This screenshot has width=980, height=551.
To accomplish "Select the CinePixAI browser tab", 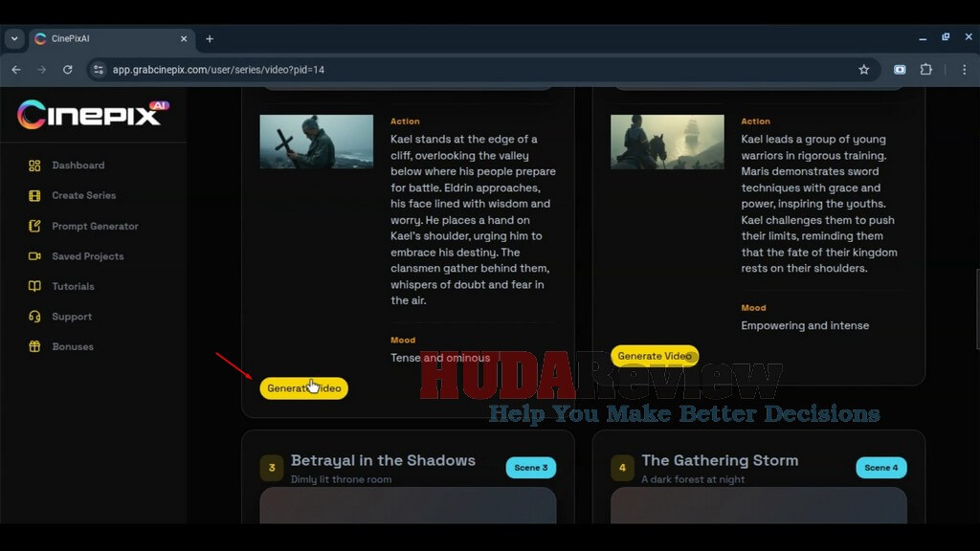I will [x=111, y=38].
